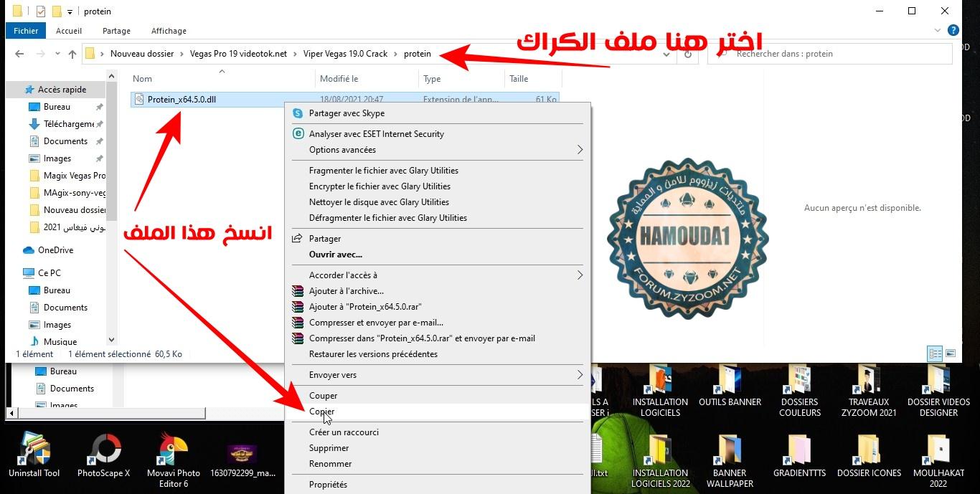Select the BANNER WALLPAPER desktop folder

coord(730,462)
